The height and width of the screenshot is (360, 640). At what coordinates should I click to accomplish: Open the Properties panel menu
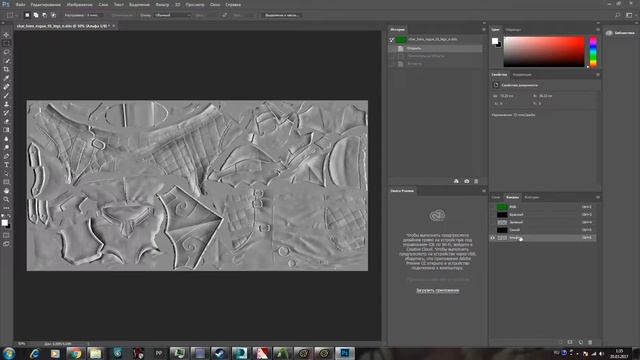pos(598,75)
